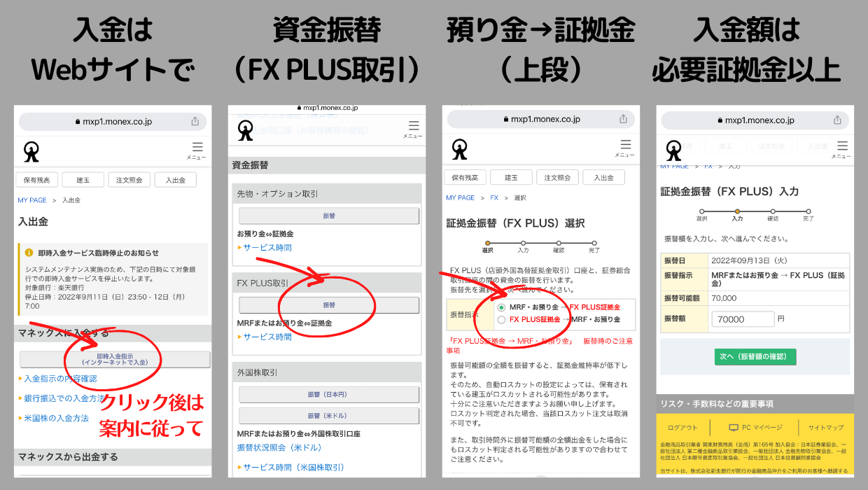This screenshot has width=868, height=490.
Task: Open 保有残高 tab on the 入出金 screen
Action: (x=37, y=180)
